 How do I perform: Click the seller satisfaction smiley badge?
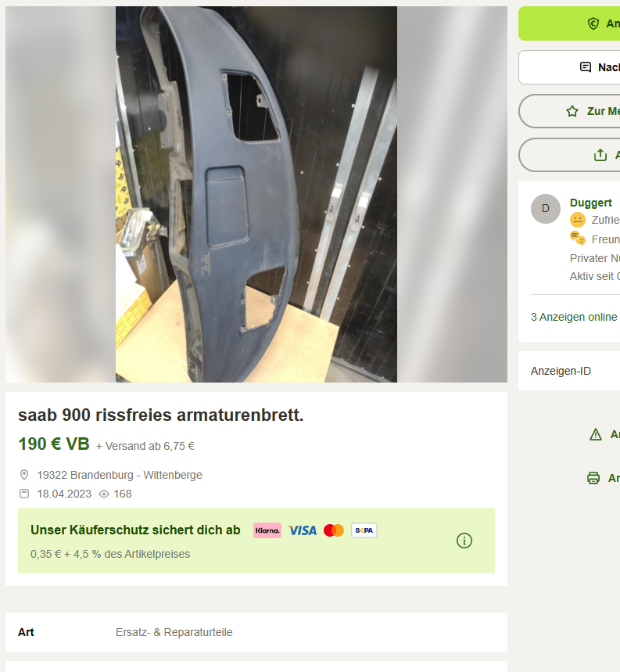coord(577,220)
